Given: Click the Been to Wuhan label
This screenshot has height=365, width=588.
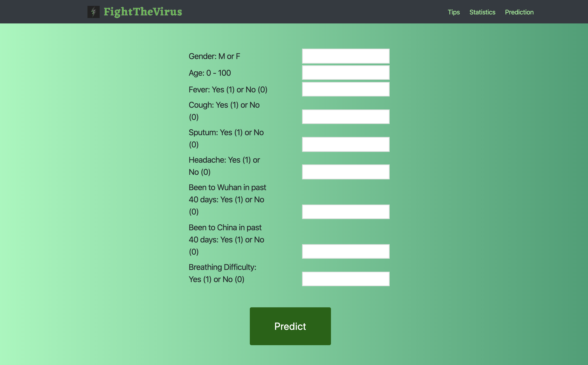Looking at the screenshot, I should tap(227, 199).
